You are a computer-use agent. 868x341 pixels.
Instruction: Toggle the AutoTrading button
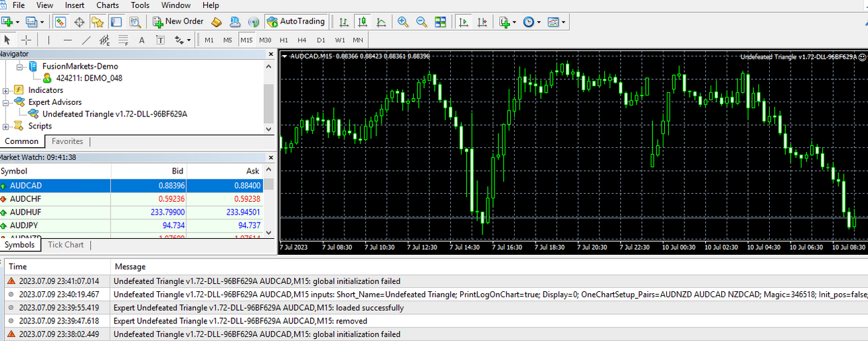pos(296,22)
